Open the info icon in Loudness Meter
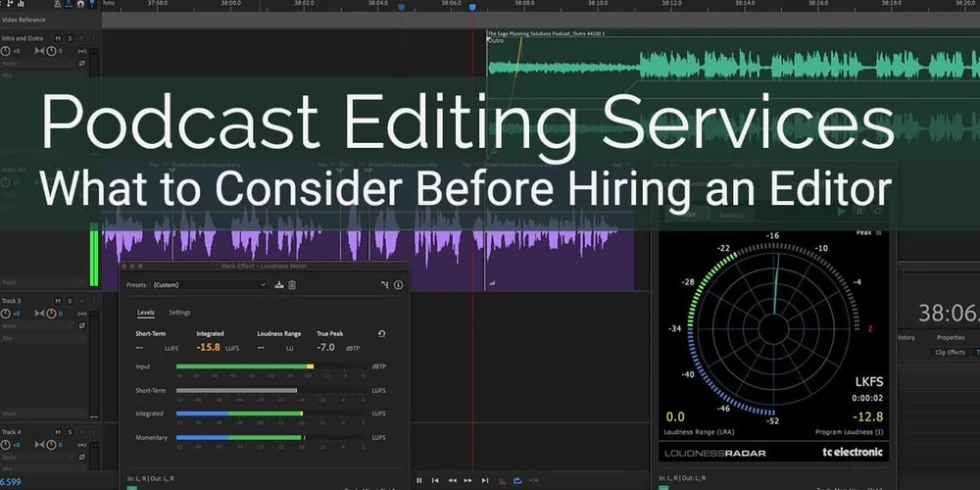Viewport: 980px width, 490px height. click(x=398, y=285)
